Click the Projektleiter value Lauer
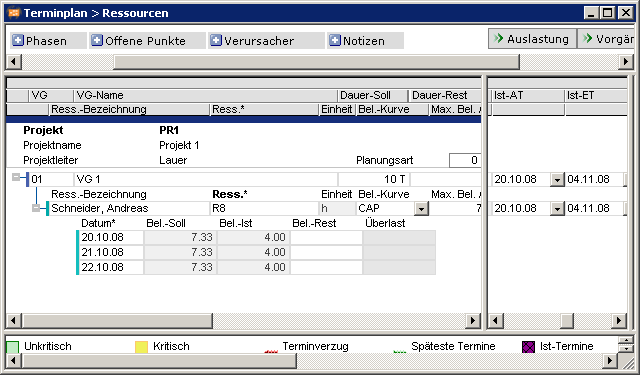640x375 pixels. coord(173,160)
